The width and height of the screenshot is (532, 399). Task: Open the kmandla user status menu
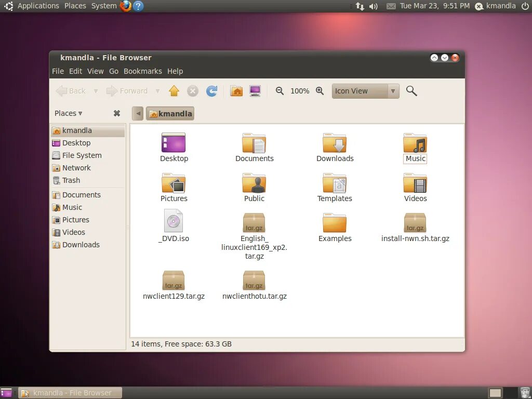point(495,6)
